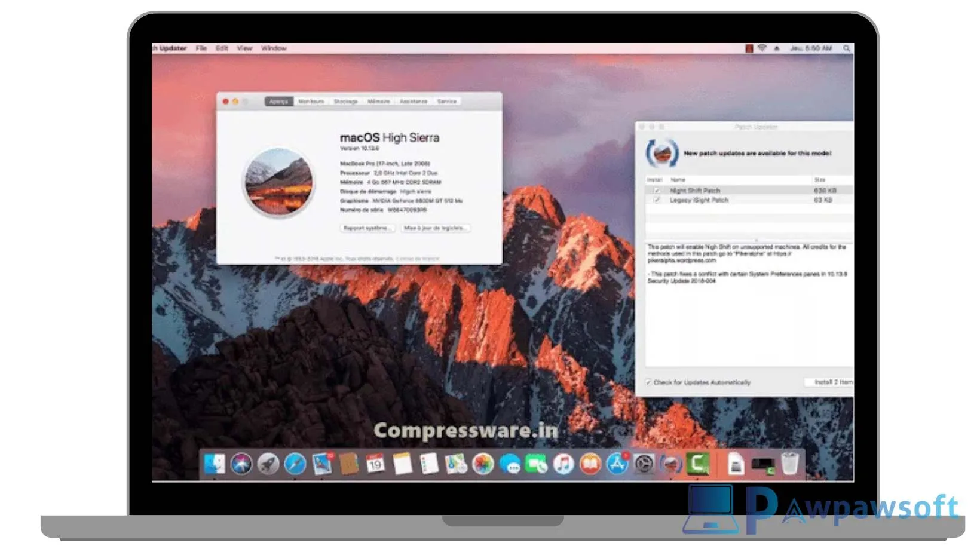
Task: Open Maps from the Dock
Action: [455, 464]
